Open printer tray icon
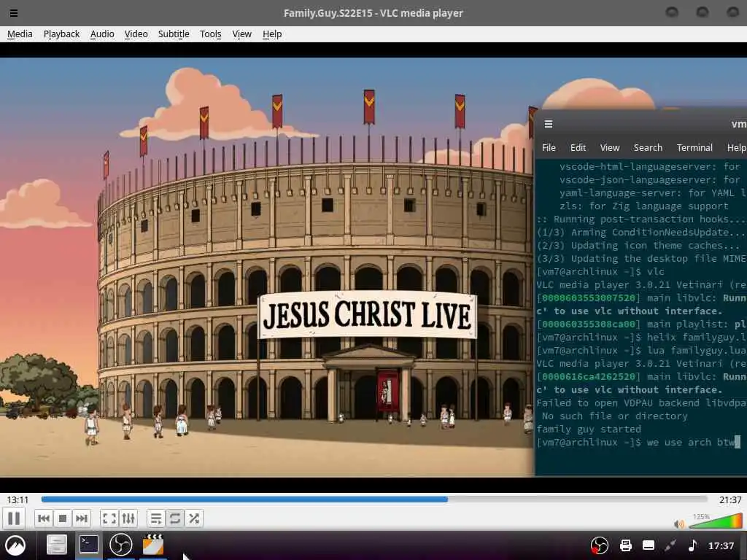747x560 pixels. pyautogui.click(x=625, y=545)
